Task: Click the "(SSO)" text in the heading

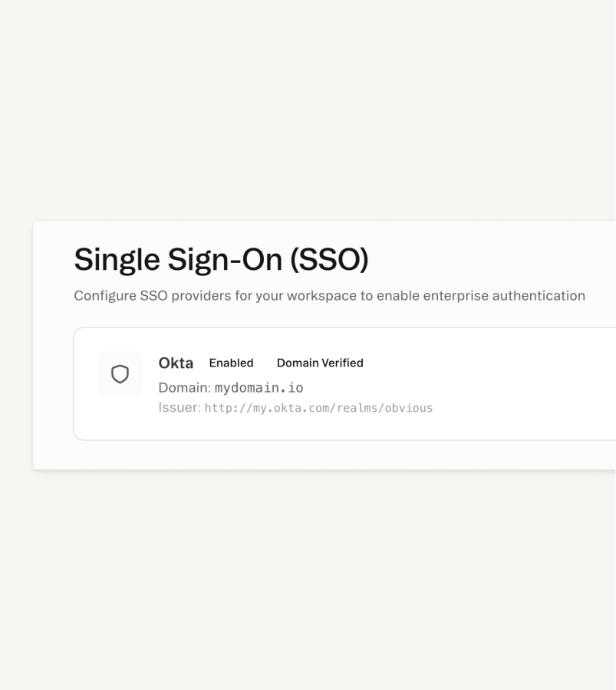Action: 329,260
